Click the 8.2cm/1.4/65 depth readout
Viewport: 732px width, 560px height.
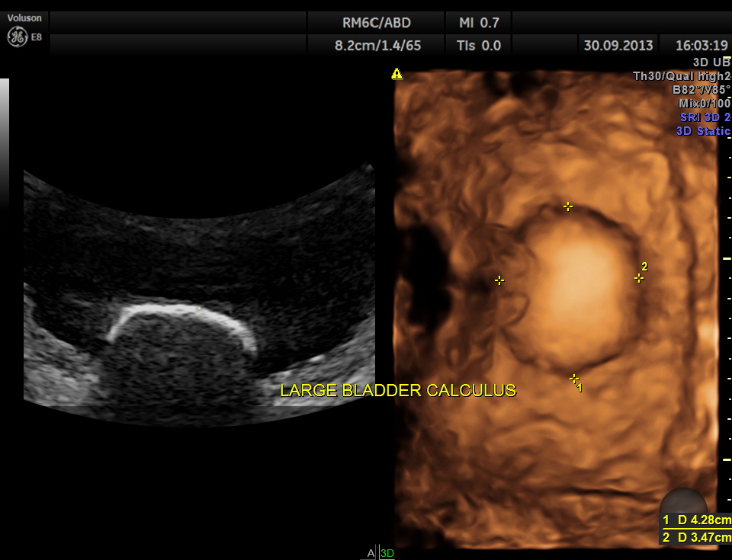click(x=377, y=45)
